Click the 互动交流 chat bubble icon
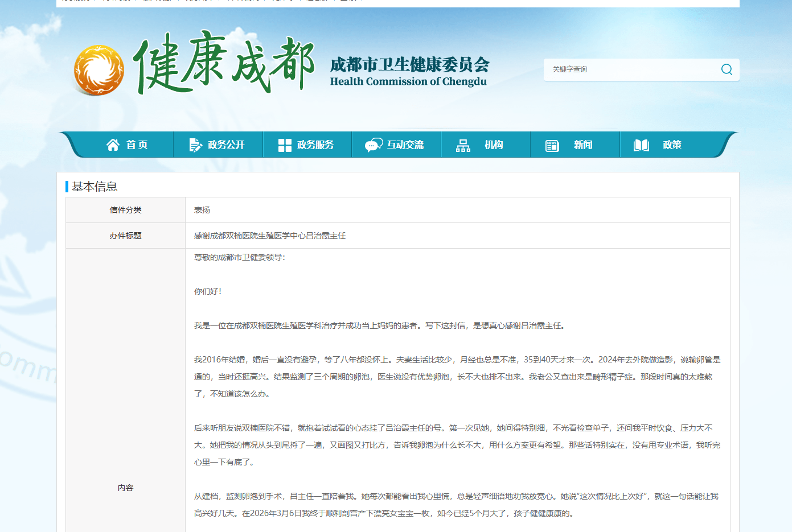The width and height of the screenshot is (792, 532). (374, 145)
